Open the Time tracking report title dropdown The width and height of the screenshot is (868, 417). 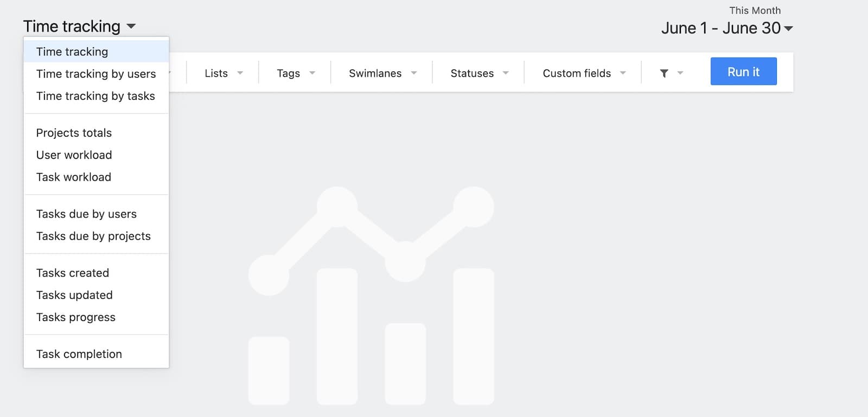pos(79,26)
